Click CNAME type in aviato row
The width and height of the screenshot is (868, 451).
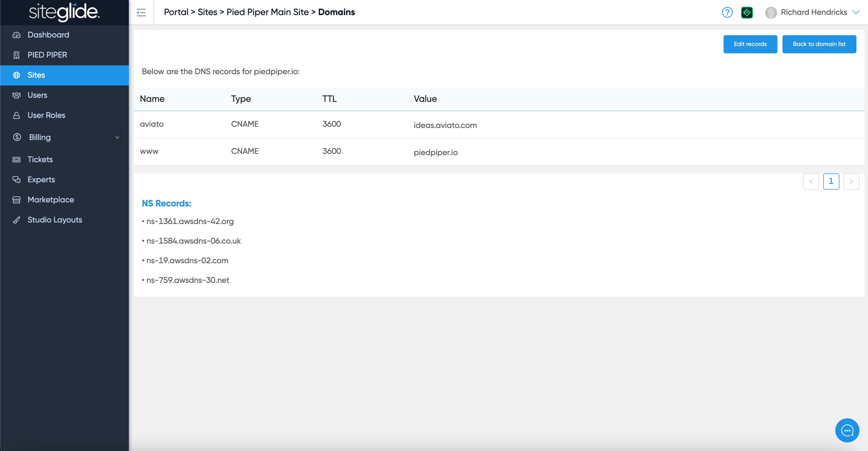click(245, 124)
